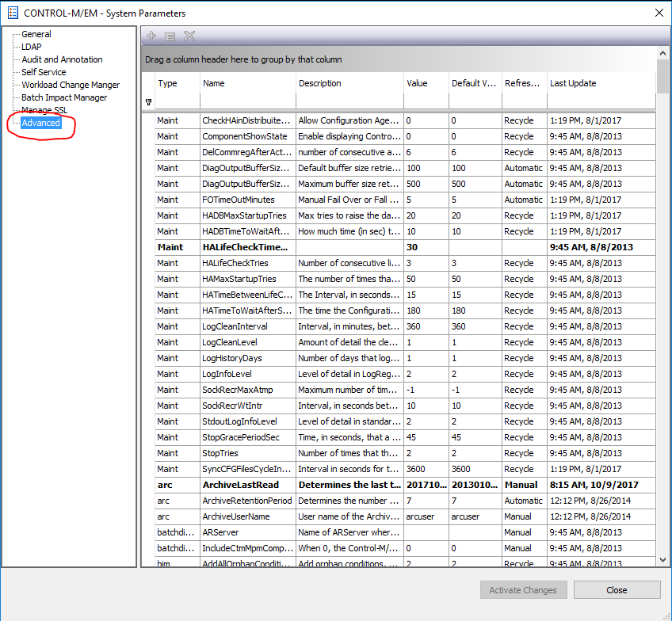
Task: Click the Description filter input field
Action: 349,101
